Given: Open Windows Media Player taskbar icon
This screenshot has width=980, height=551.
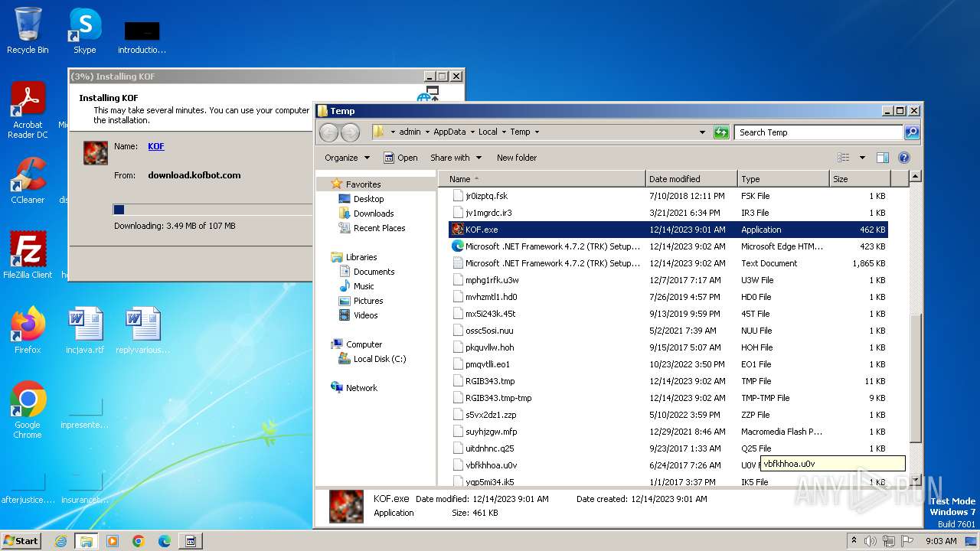Looking at the screenshot, I should pos(113,541).
